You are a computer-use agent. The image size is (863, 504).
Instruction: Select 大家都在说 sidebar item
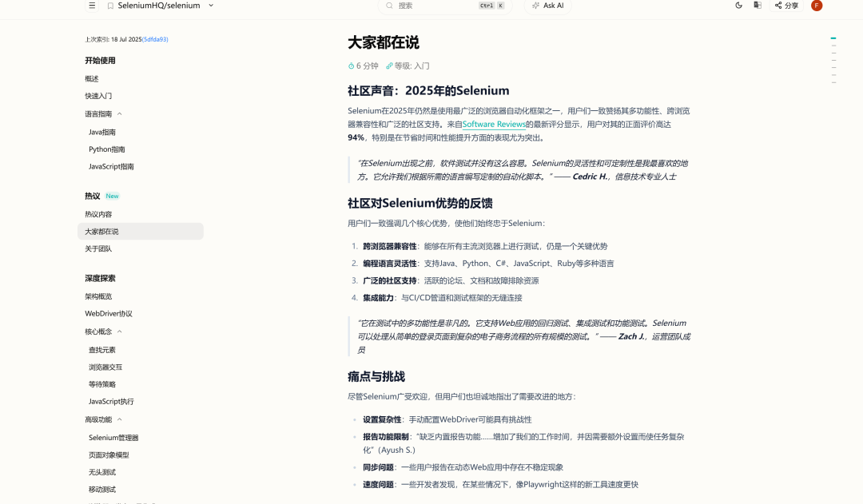tap(141, 231)
